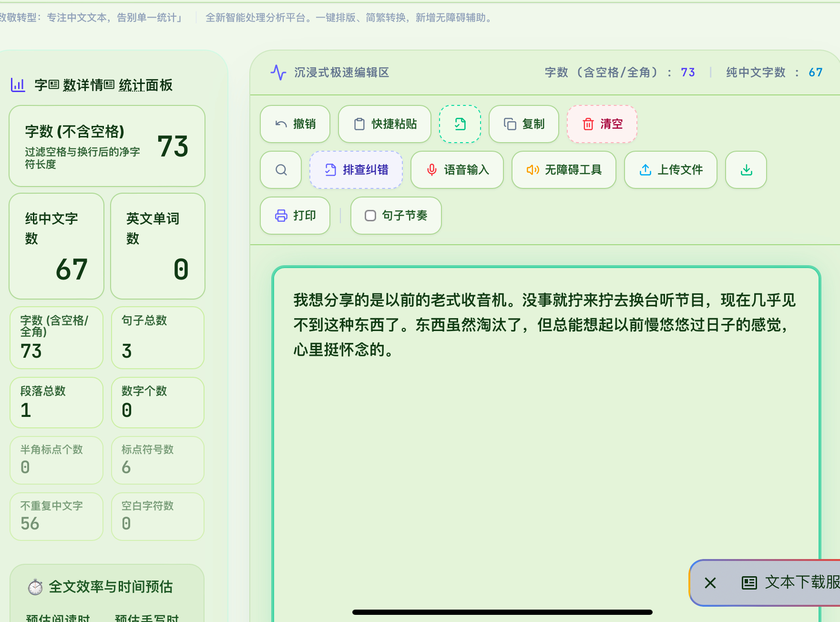Click the trash icon in 清空 button
Viewport: 840px width, 622px height.
(x=588, y=124)
